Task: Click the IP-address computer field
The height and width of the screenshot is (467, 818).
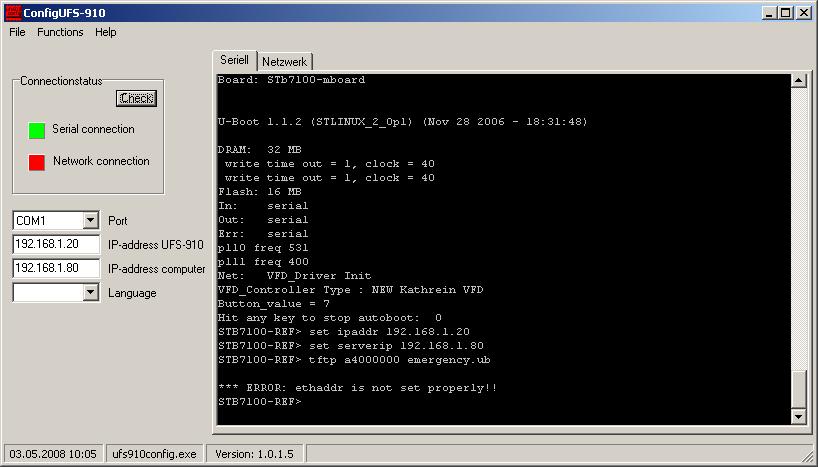Action: (56, 268)
